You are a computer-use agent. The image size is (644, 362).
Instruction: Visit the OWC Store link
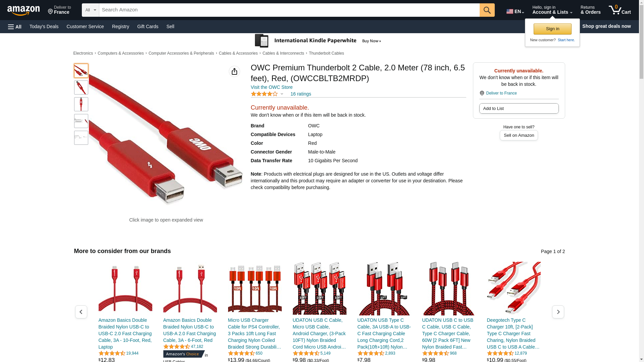[272, 87]
